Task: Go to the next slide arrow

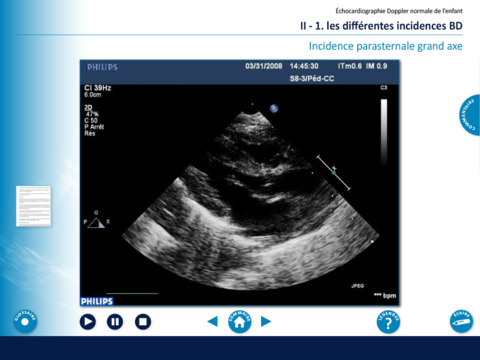Action: point(266,321)
